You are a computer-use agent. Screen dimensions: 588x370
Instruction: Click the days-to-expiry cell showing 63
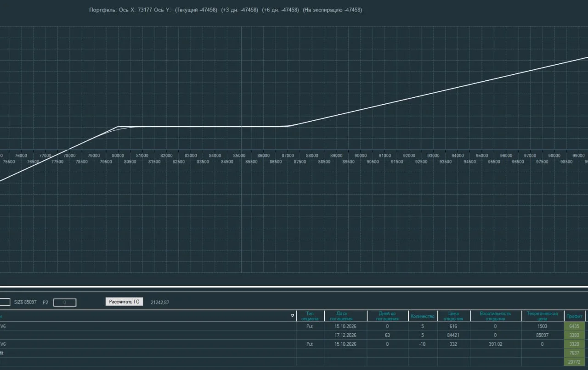pos(387,335)
